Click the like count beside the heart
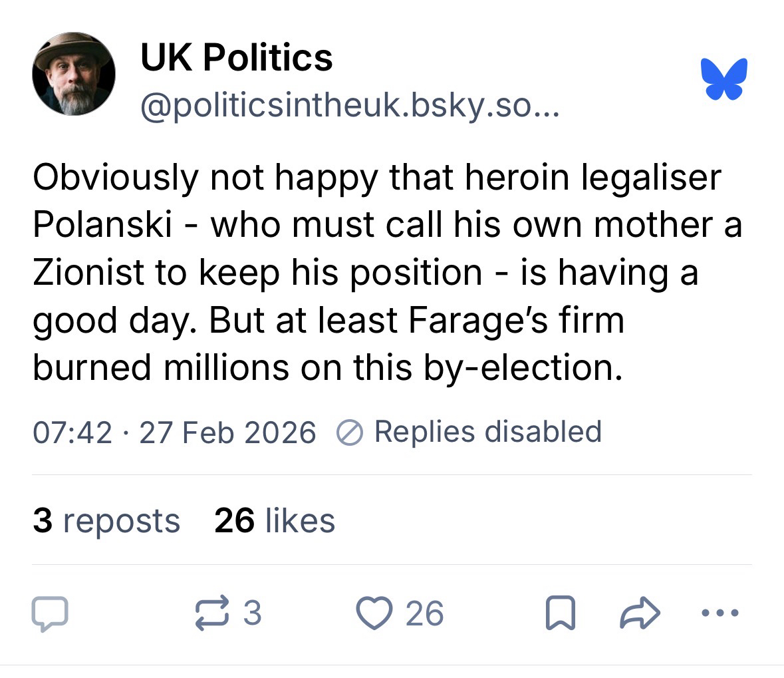784x678 pixels. 424,613
